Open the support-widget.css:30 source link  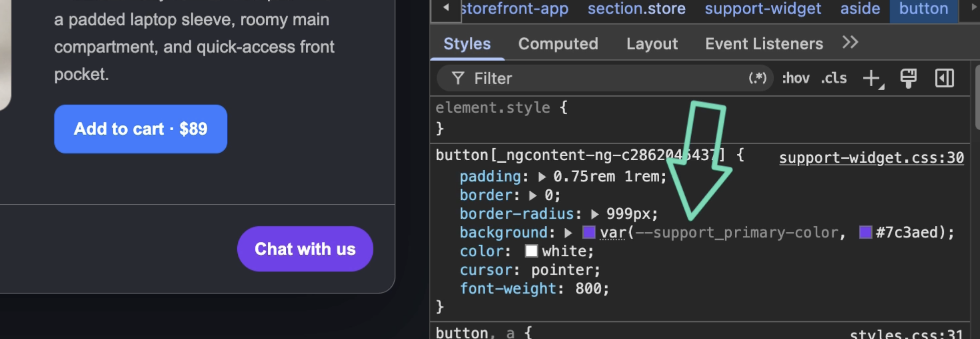coord(871,158)
